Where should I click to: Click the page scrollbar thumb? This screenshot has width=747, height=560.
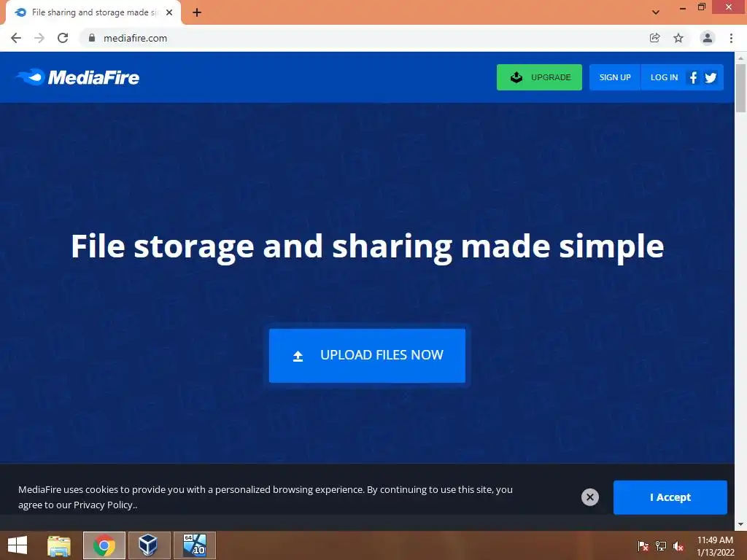click(740, 88)
